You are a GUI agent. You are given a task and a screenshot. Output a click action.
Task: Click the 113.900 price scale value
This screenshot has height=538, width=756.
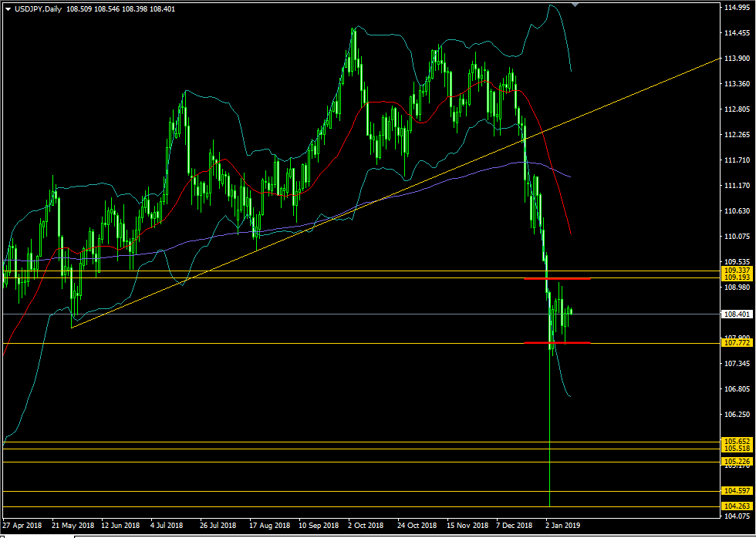click(x=737, y=59)
